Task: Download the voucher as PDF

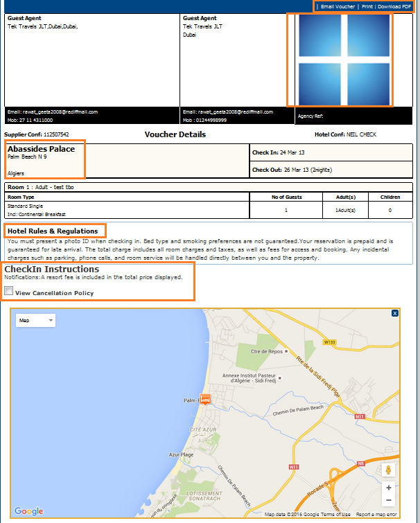Action: [x=394, y=6]
